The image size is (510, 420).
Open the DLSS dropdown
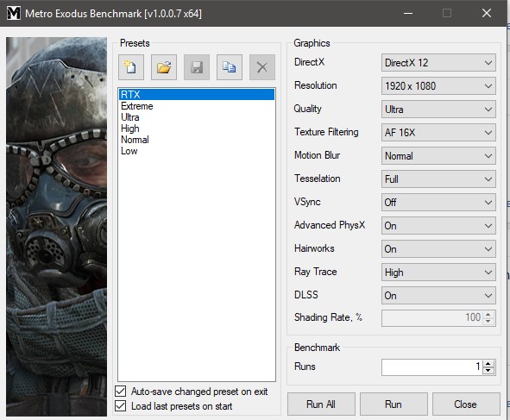coord(438,296)
